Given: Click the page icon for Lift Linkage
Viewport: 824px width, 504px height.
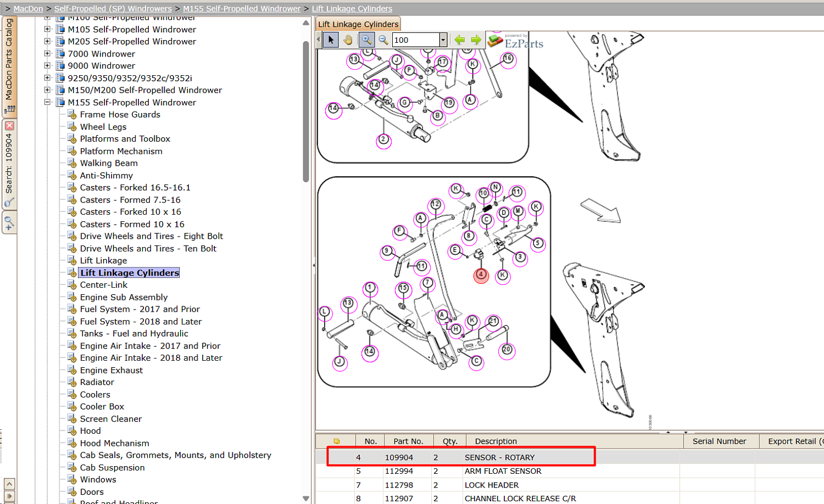Looking at the screenshot, I should point(72,261).
